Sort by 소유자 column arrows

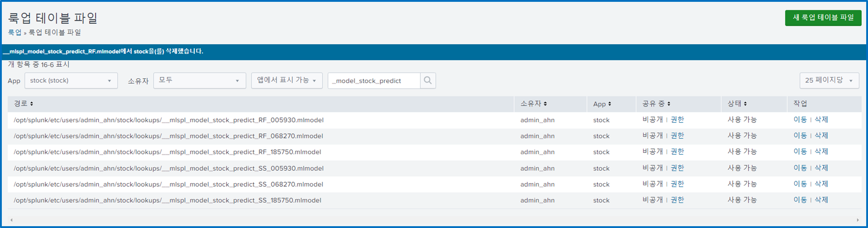point(545,104)
